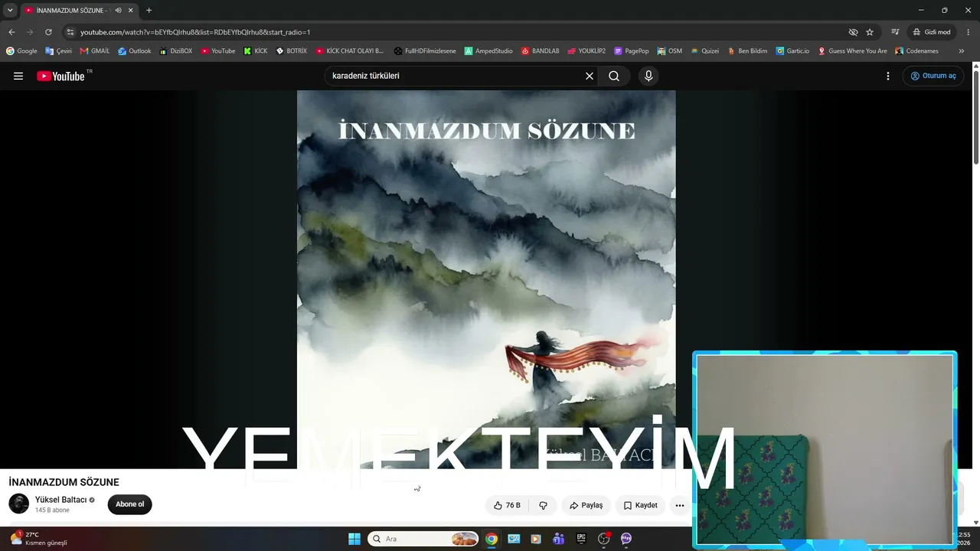980x551 pixels.
Task: Open more actions under the video
Action: (680, 505)
